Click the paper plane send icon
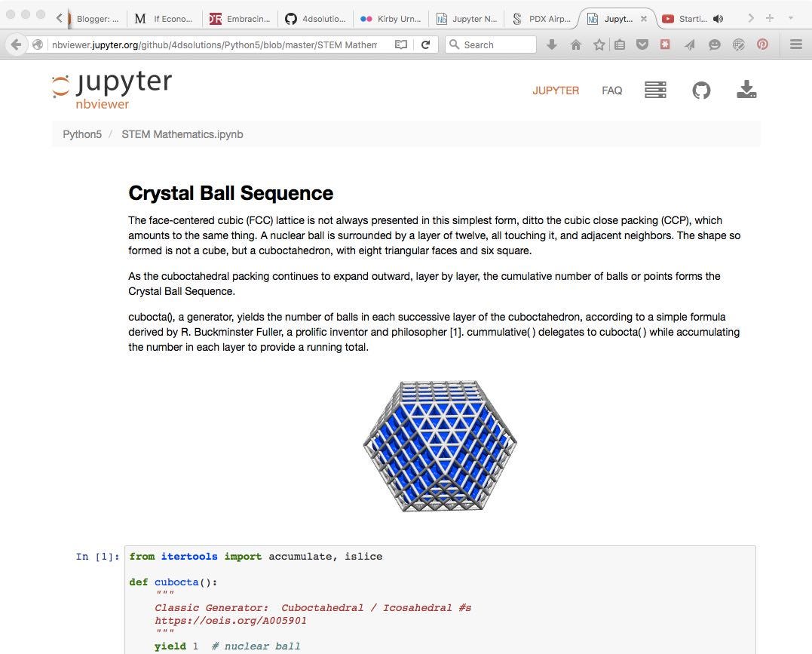The width and height of the screenshot is (812, 654). (x=689, y=45)
